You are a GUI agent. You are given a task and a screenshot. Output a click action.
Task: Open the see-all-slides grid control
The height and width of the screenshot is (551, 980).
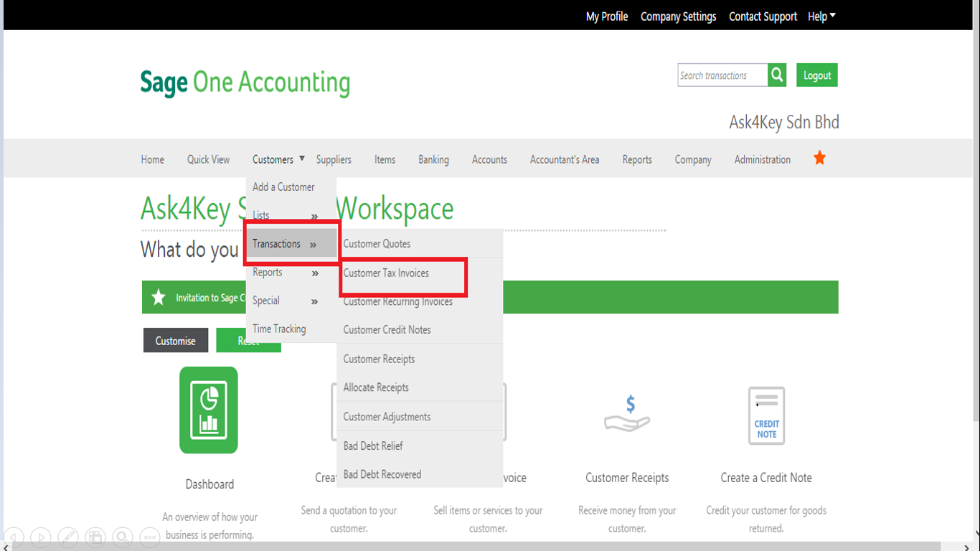coord(95,537)
